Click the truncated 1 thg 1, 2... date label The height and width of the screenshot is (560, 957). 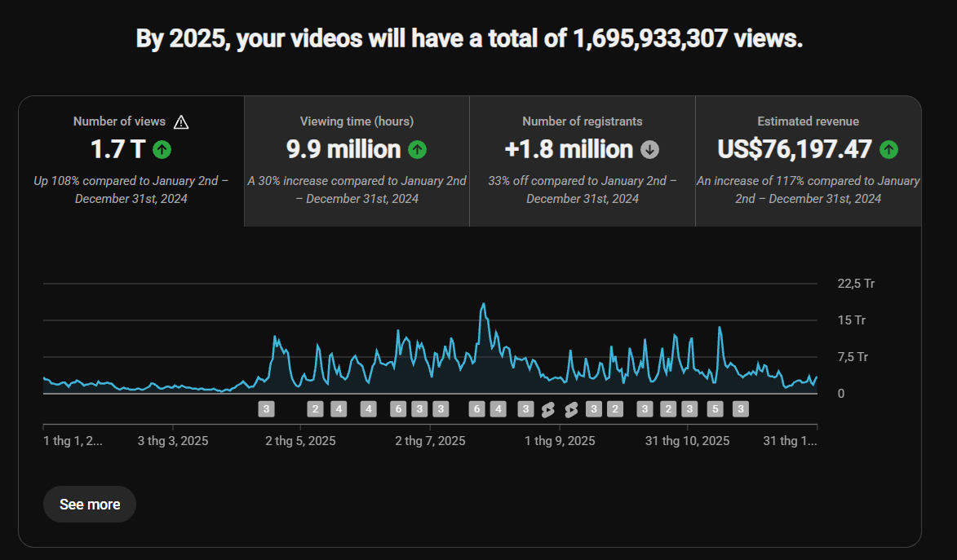(x=73, y=440)
